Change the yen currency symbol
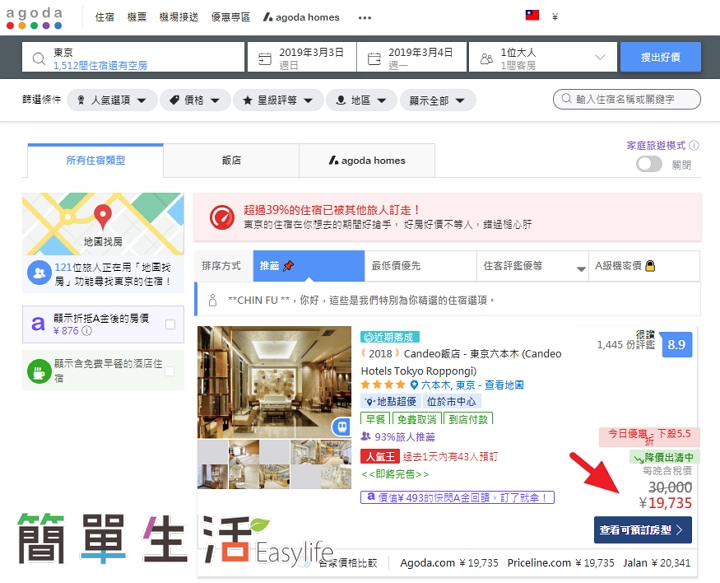 [555, 17]
